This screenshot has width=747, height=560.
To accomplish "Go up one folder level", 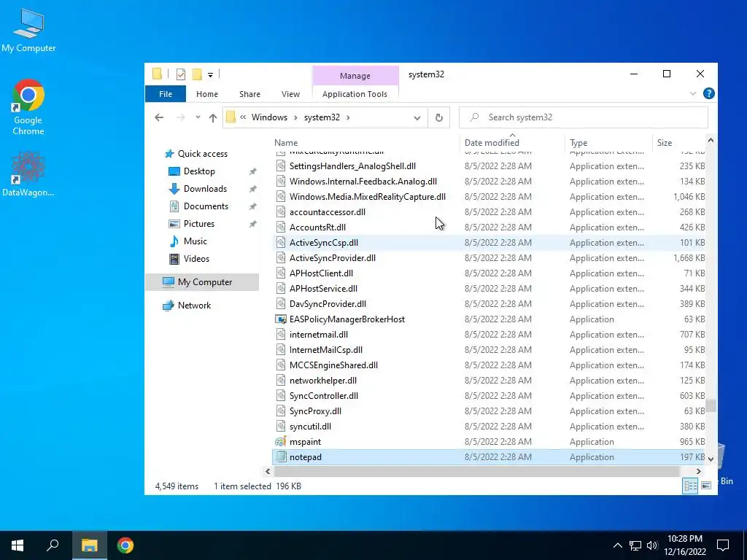I will [213, 117].
